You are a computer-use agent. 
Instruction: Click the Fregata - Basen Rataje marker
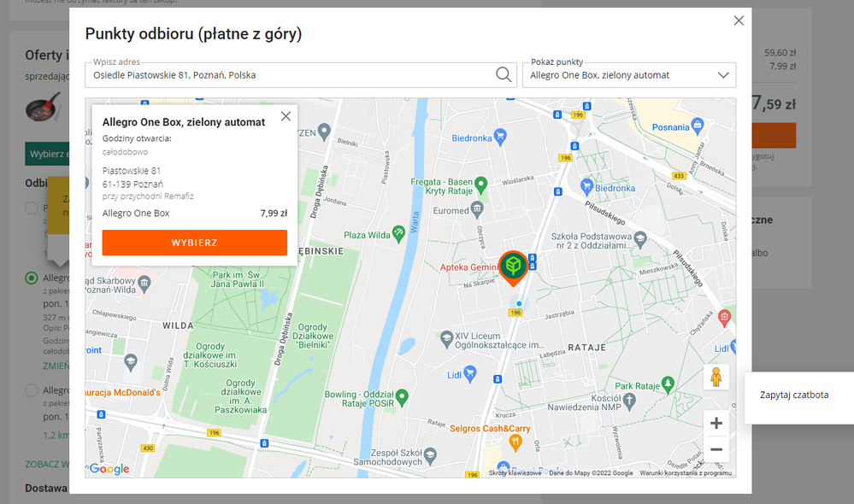480,185
